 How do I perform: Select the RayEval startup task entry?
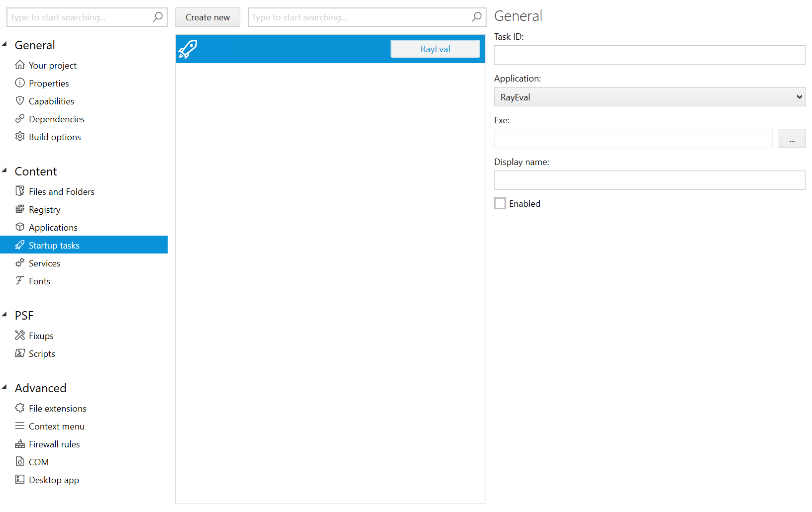pos(435,49)
